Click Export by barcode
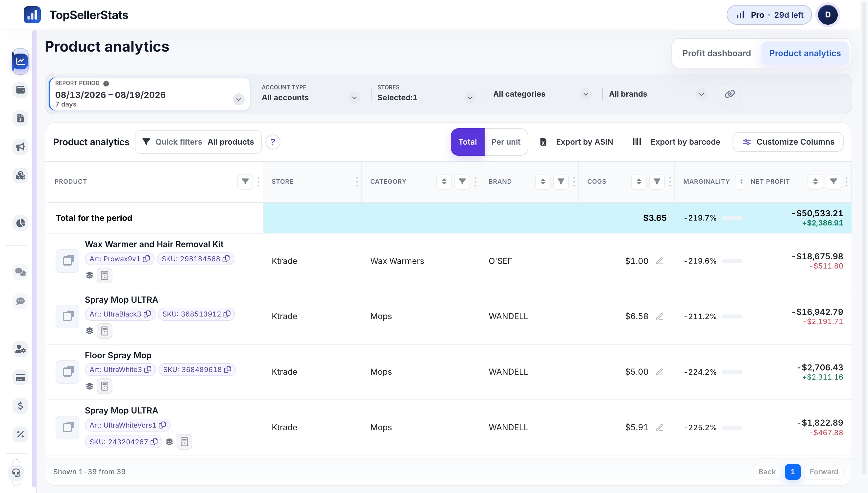The height and width of the screenshot is (493, 868). 677,142
